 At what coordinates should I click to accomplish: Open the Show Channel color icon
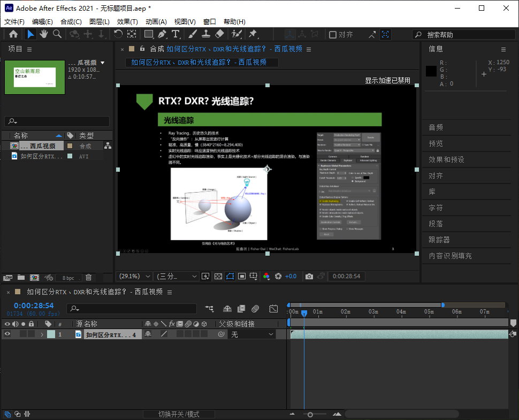[266, 277]
